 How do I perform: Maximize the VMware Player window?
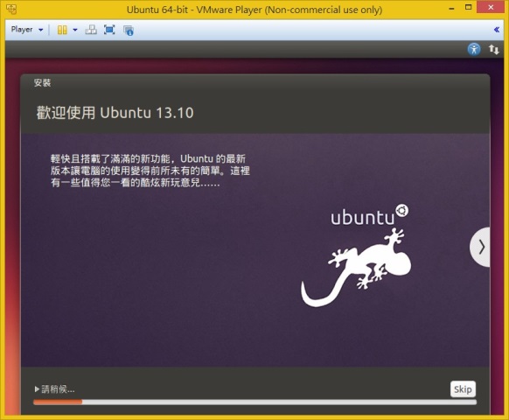point(468,7)
